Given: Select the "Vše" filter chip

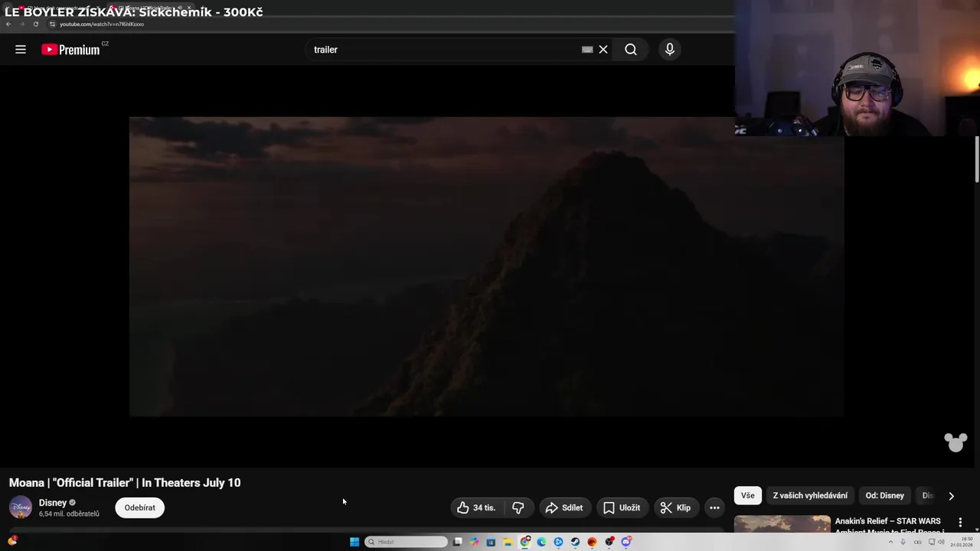Looking at the screenshot, I should (747, 496).
